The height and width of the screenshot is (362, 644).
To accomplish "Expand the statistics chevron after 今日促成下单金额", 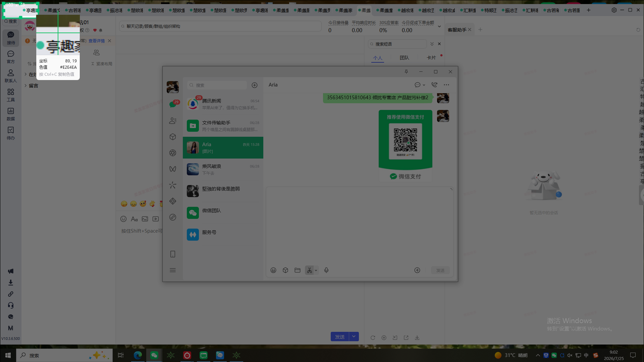I will tap(439, 26).
